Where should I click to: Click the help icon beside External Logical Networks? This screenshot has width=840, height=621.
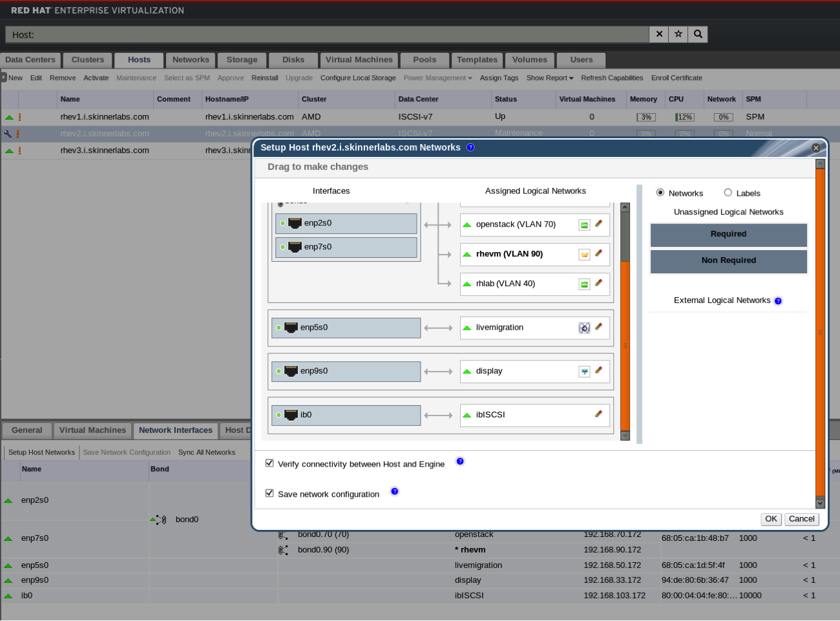click(x=778, y=301)
